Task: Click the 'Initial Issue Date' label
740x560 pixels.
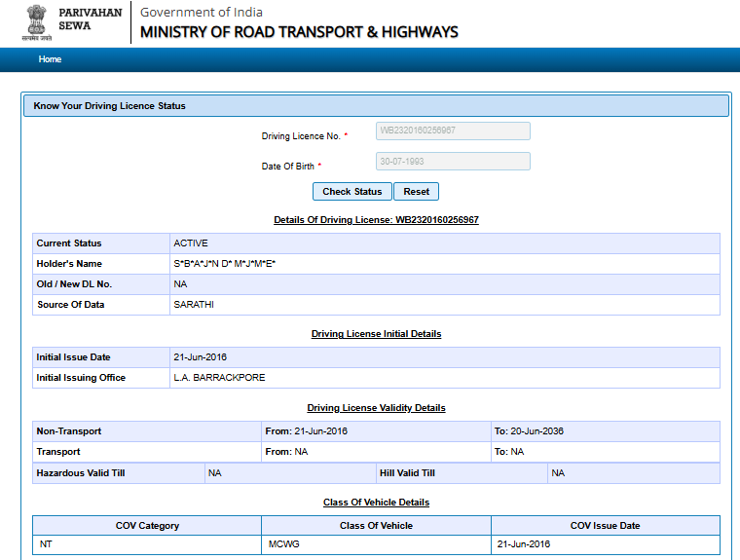Action: pos(73,357)
